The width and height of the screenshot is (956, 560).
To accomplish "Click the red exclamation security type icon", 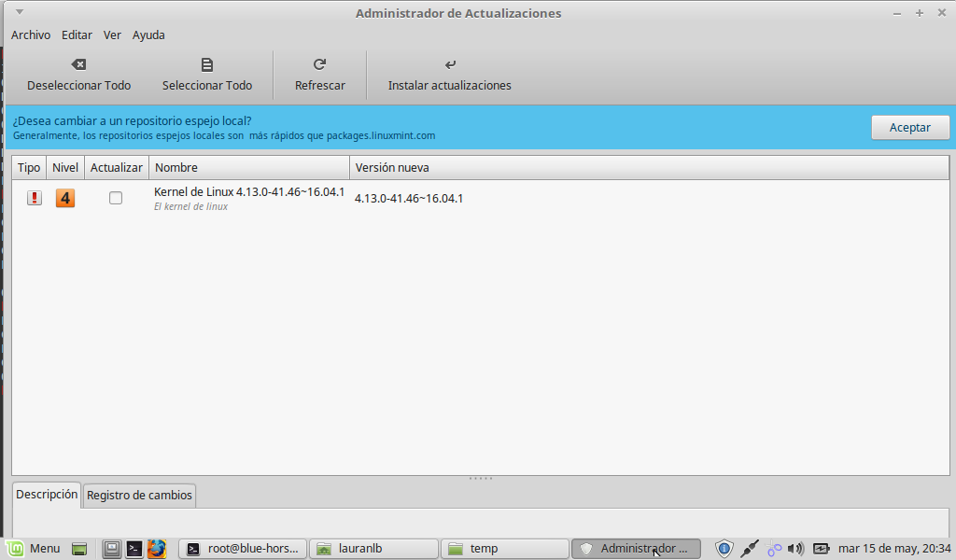I will pyautogui.click(x=35, y=198).
